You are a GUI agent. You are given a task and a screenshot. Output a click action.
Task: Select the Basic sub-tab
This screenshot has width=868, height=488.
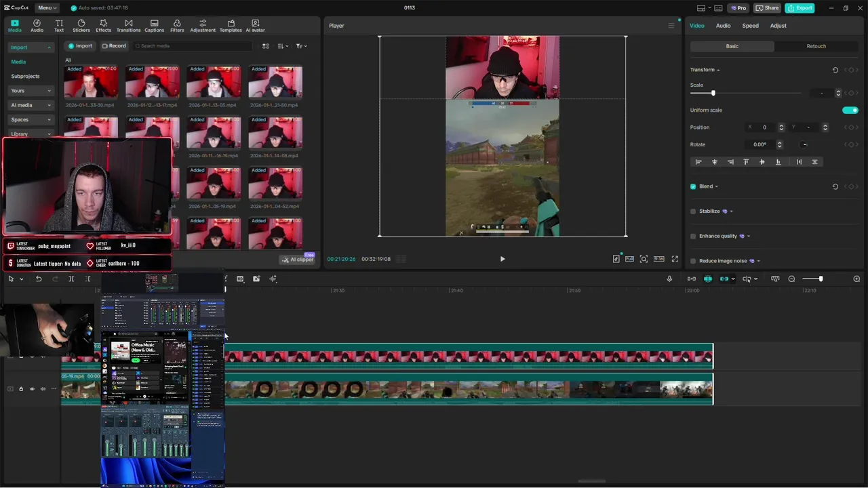[x=732, y=46]
